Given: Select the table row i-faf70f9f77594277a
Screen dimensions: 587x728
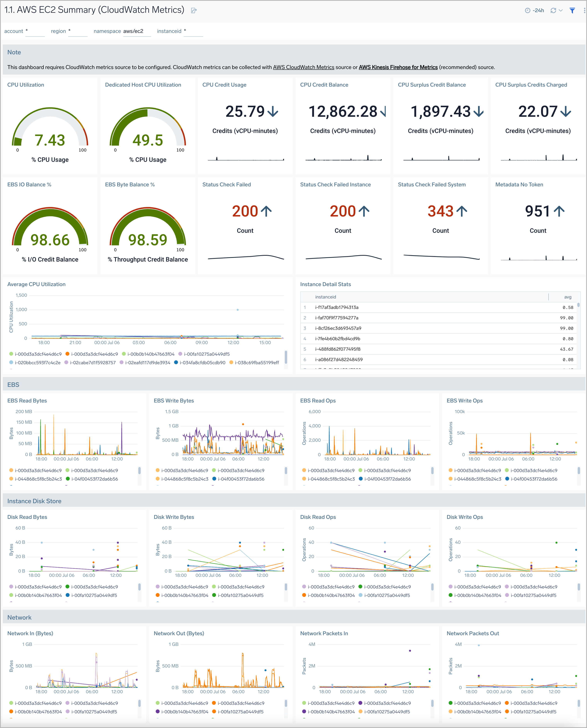Looking at the screenshot, I should 438,318.
